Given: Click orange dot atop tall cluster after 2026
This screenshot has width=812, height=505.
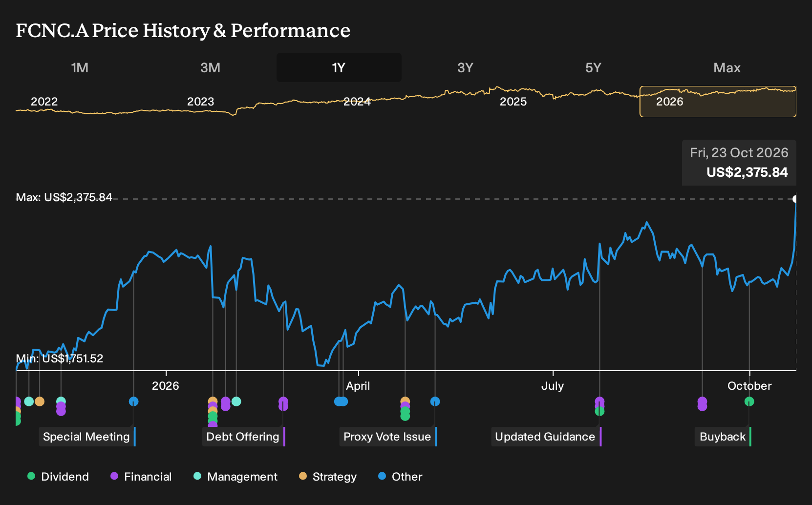Looking at the screenshot, I should tap(213, 401).
